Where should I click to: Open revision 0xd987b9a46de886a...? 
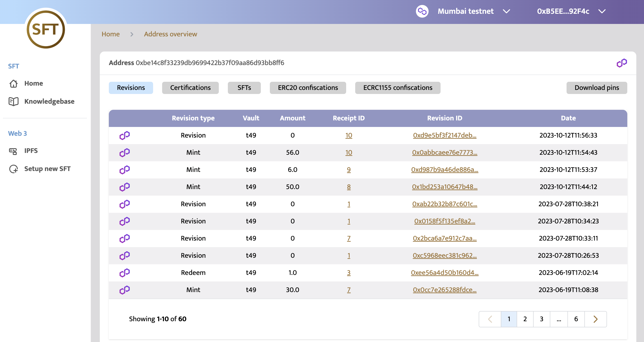444,170
